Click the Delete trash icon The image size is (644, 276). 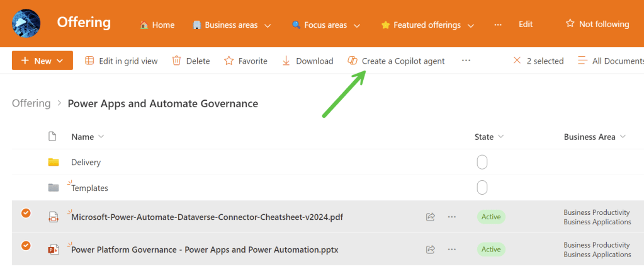(177, 60)
